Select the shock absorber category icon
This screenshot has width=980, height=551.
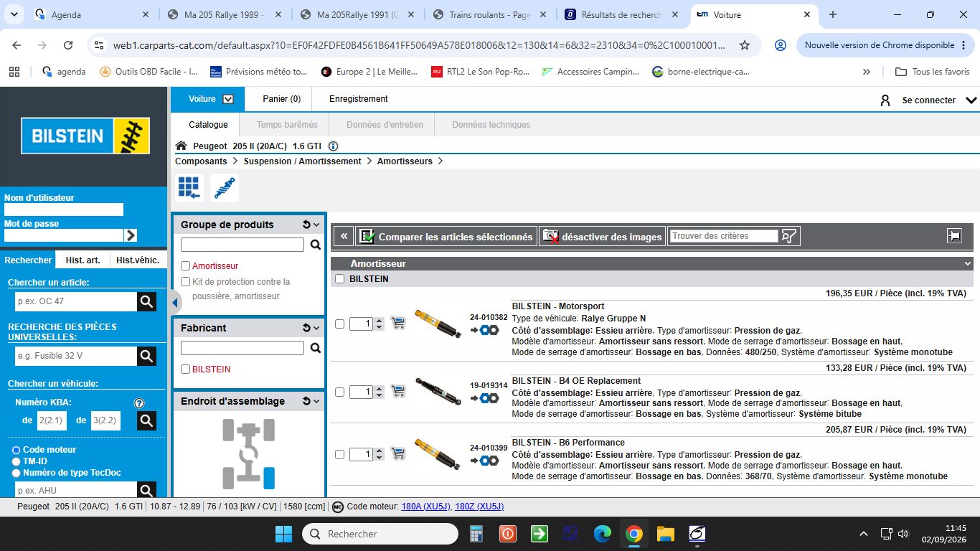point(225,188)
